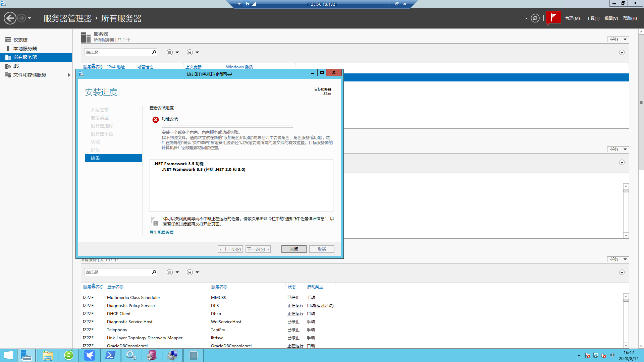This screenshot has height=362, width=644.
Task: Open PowerShell from taskbar
Action: coord(110,355)
